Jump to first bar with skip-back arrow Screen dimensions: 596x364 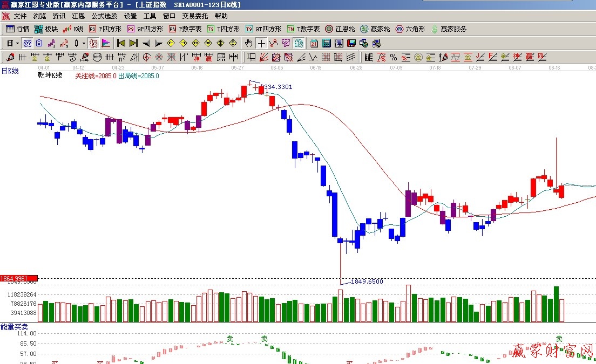(121, 43)
